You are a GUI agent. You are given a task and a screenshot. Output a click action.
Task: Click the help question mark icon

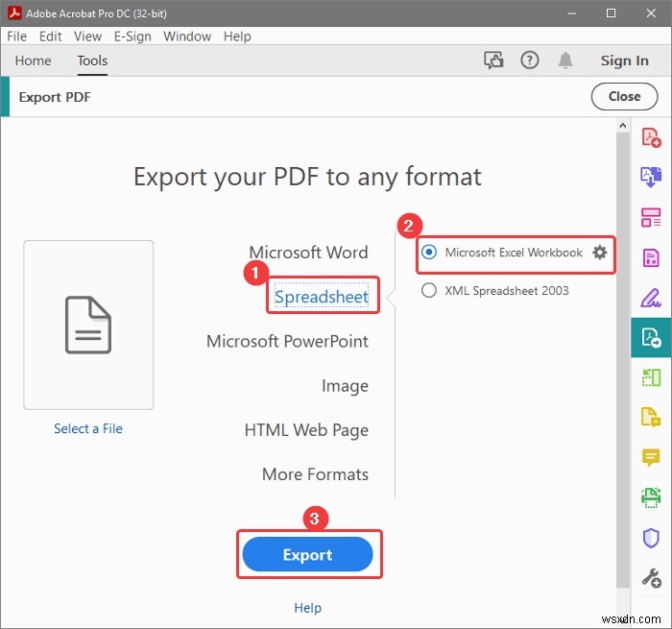click(x=530, y=60)
